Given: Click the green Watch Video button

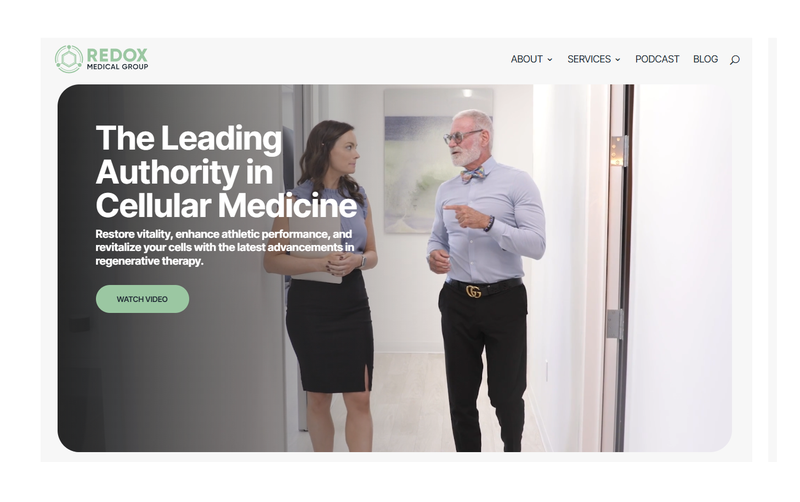Looking at the screenshot, I should pos(142,299).
